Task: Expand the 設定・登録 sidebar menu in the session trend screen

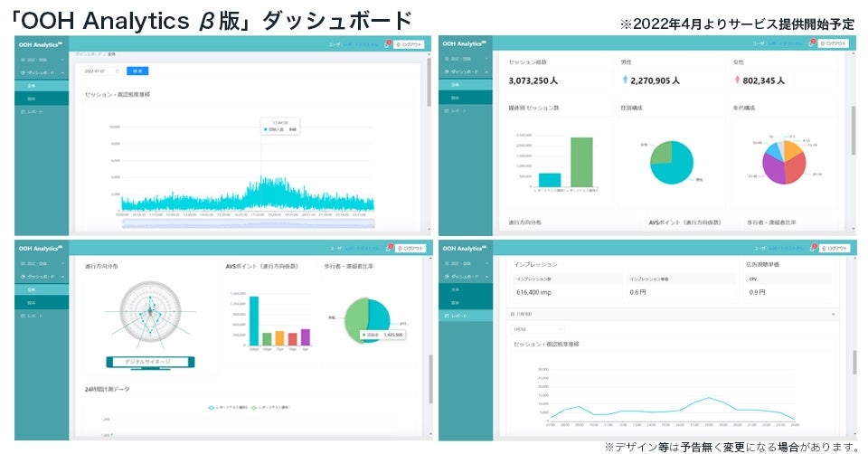Action: [x=42, y=60]
